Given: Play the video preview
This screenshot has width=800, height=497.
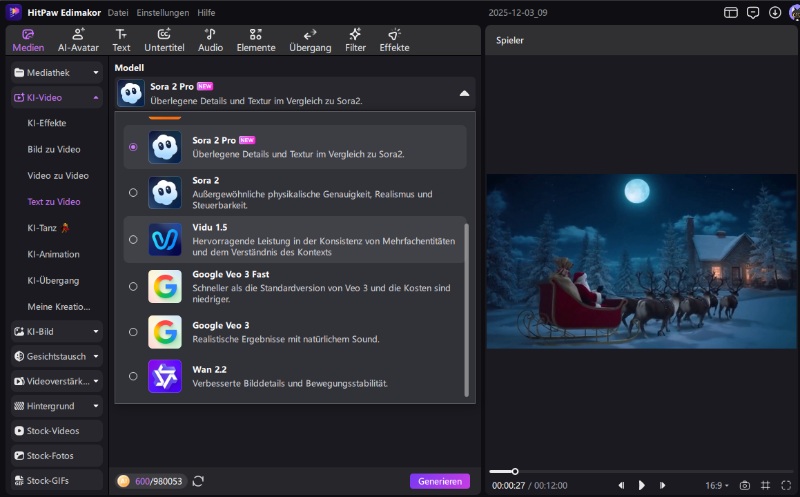Looking at the screenshot, I should 641,485.
